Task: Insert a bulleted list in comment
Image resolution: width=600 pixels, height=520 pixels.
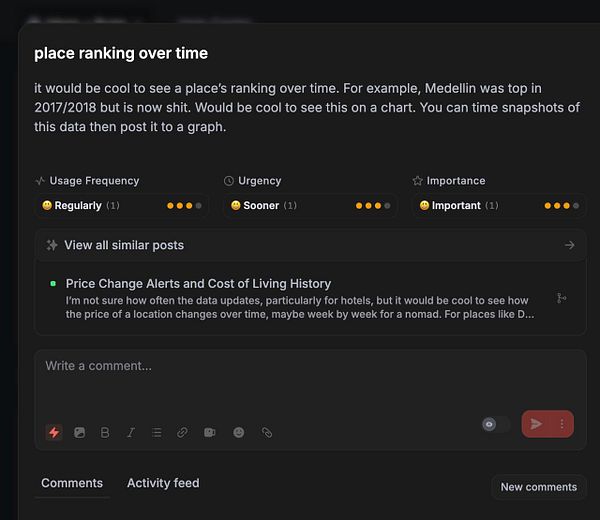Action: pos(157,432)
